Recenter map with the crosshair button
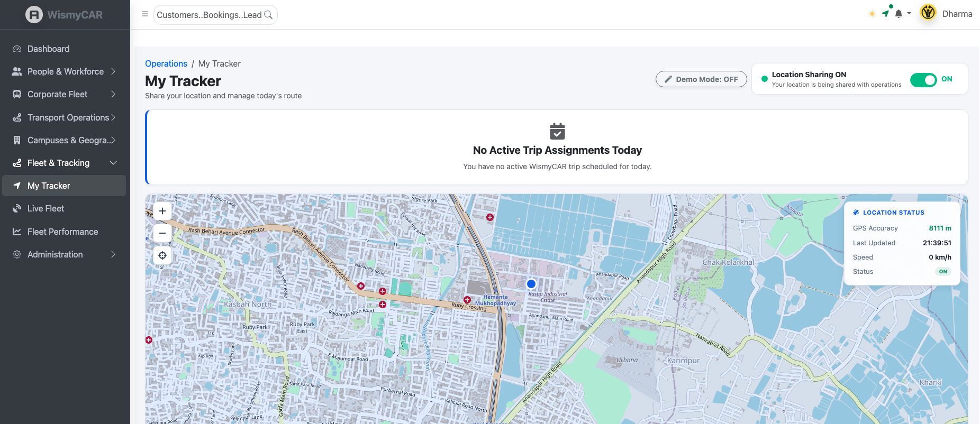 click(162, 255)
